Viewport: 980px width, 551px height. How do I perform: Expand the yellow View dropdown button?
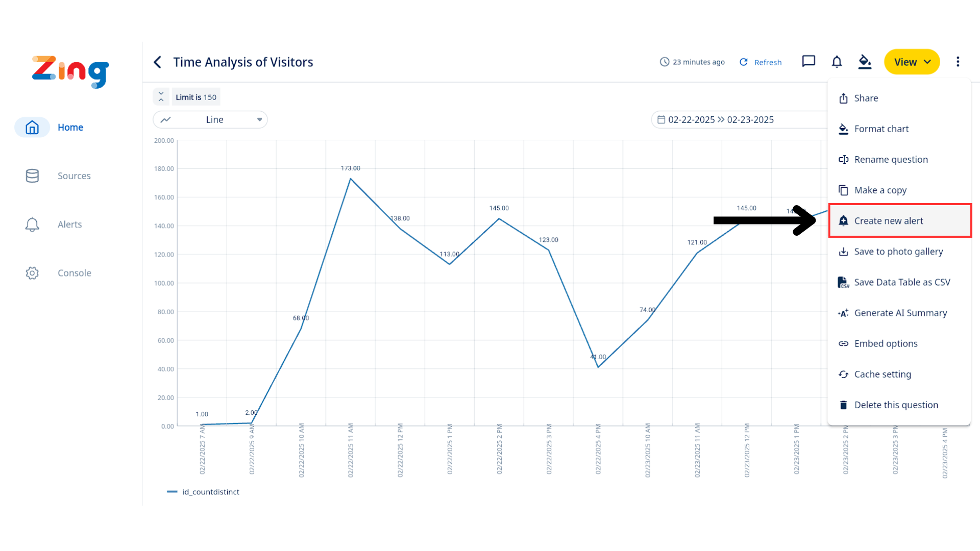pos(912,62)
